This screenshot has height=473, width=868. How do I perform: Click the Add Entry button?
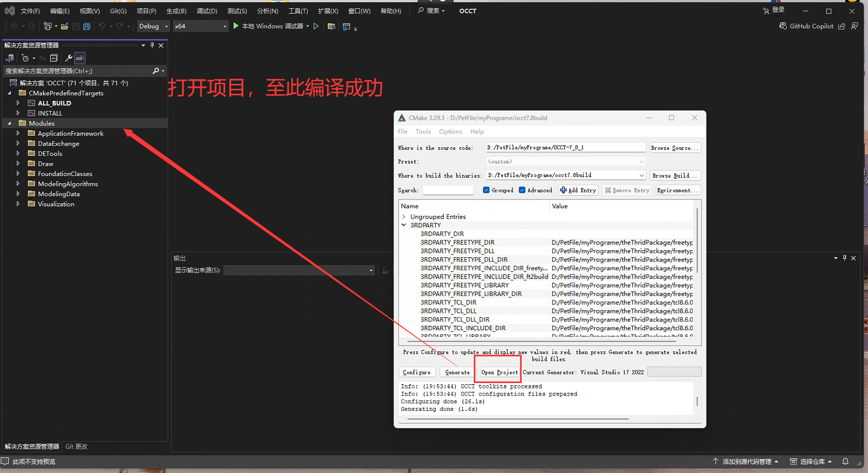[x=578, y=190]
